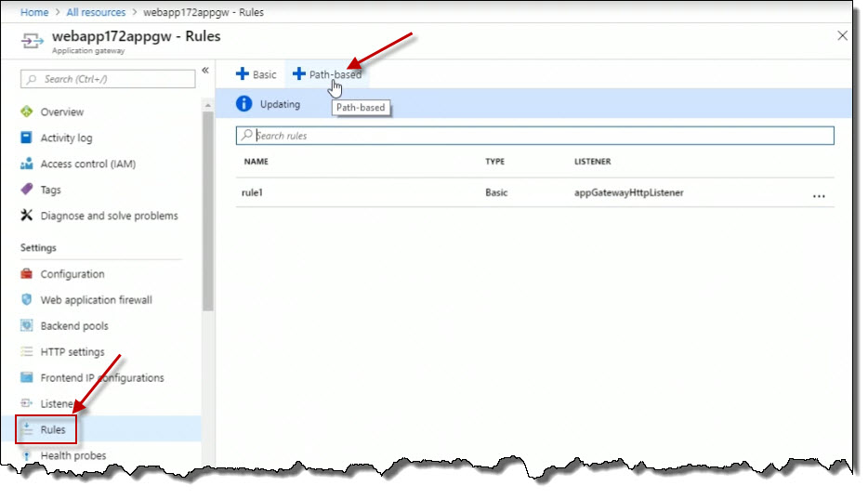Click the Application gateway icon in header

tap(33, 41)
